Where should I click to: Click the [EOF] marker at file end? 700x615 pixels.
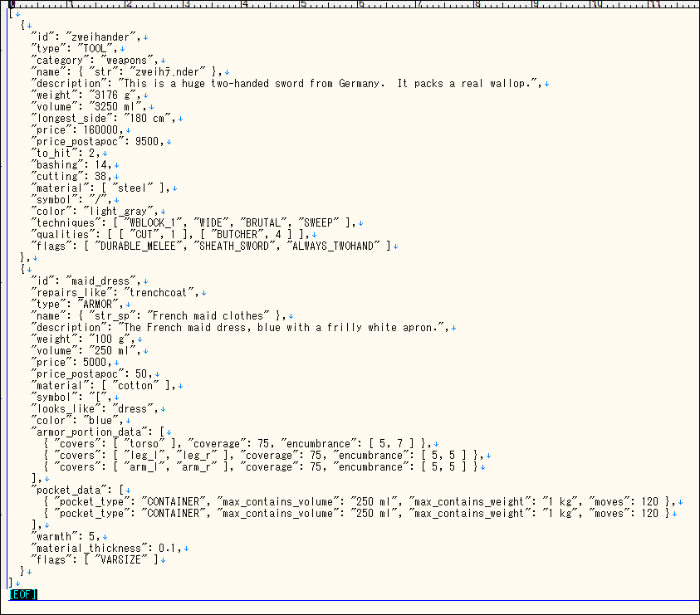pos(22,594)
